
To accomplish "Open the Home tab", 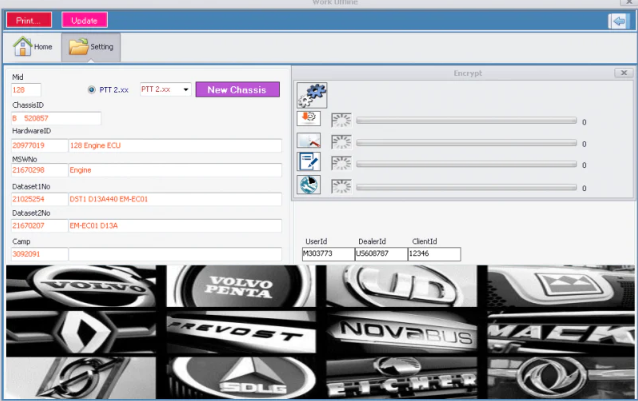I will pos(33,47).
